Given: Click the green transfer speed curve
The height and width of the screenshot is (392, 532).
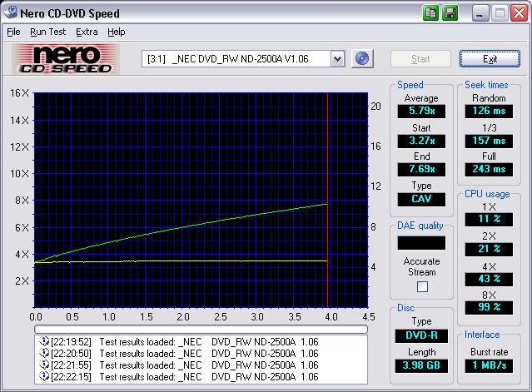Looking at the screenshot, I should pos(181,227).
